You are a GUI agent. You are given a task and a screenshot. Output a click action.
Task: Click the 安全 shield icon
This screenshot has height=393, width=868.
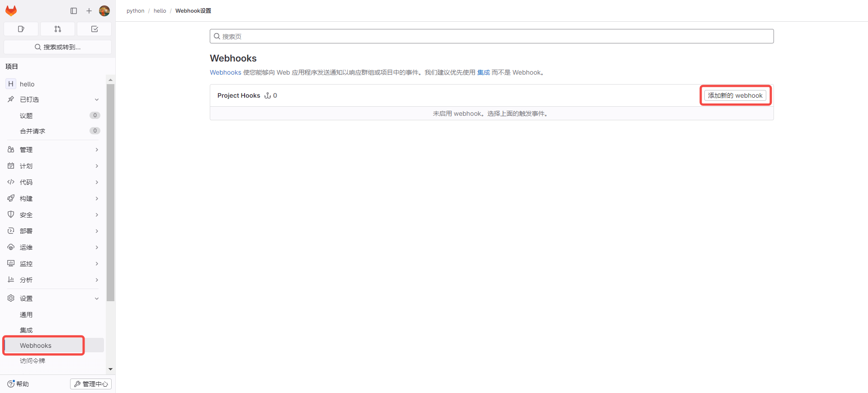pyautogui.click(x=11, y=214)
